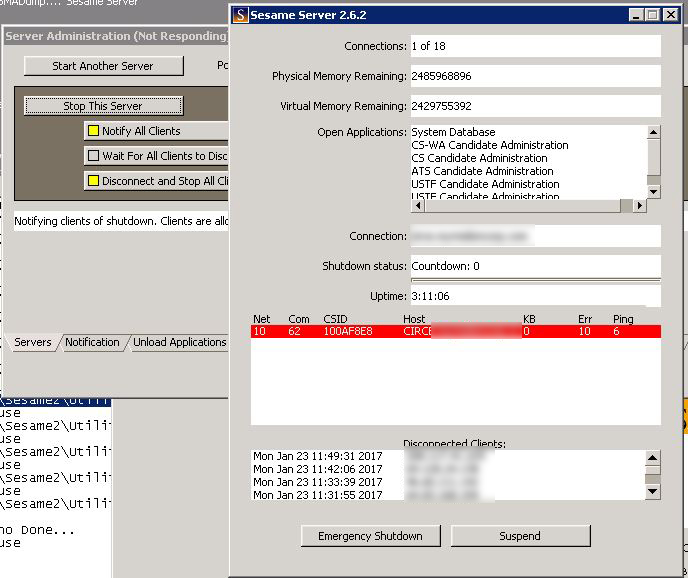The image size is (688, 578).
Task: Click down arrow of Disconnected Clients scrollbar
Action: point(652,492)
